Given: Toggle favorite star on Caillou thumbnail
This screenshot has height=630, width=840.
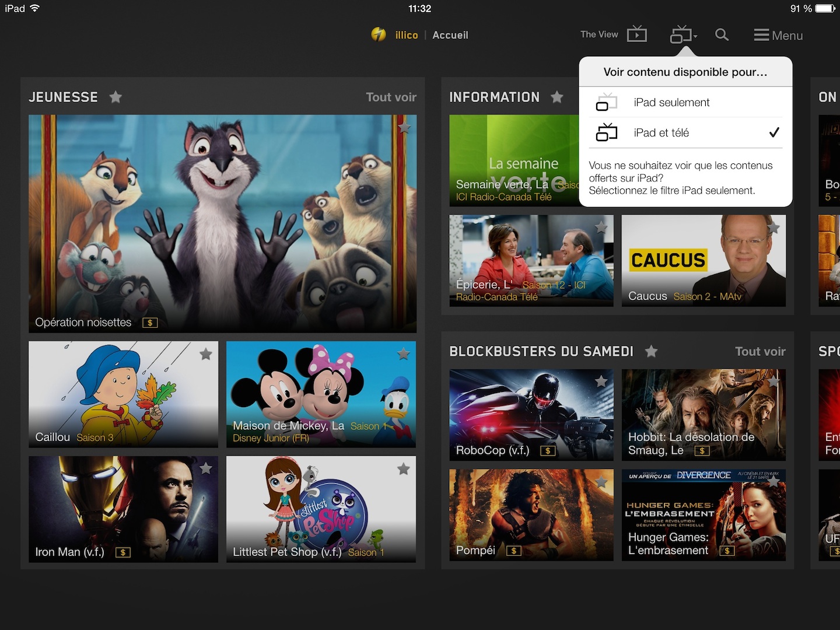Looking at the screenshot, I should tap(206, 354).
